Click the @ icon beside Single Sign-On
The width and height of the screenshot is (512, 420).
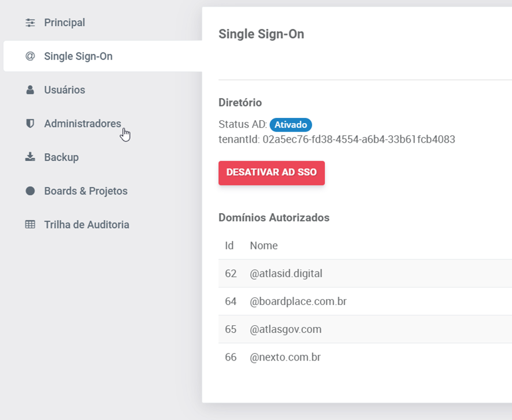(30, 57)
